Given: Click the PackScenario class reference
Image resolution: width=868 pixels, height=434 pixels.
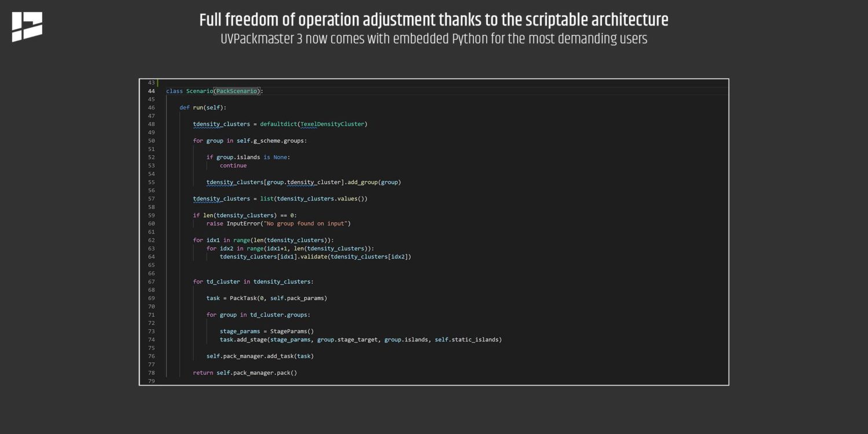Looking at the screenshot, I should 237,91.
